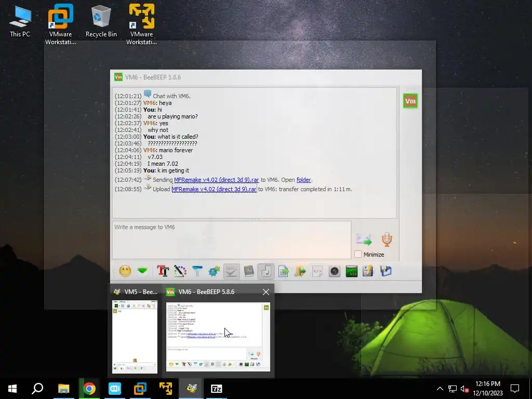Click the VM6 - BeeBEEP 5.8.6 window title
Viewport: 532px width, 399px height.
coord(153,77)
